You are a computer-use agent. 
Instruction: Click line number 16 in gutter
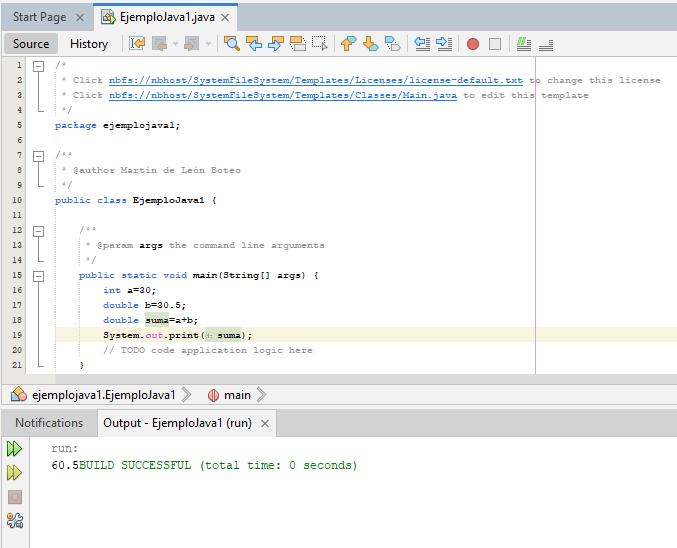point(17,290)
